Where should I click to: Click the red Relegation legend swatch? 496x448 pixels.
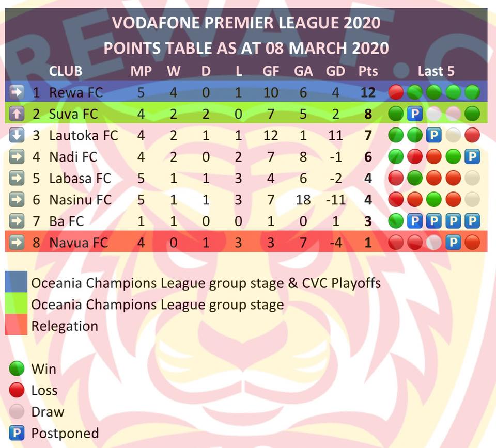pos(16,325)
